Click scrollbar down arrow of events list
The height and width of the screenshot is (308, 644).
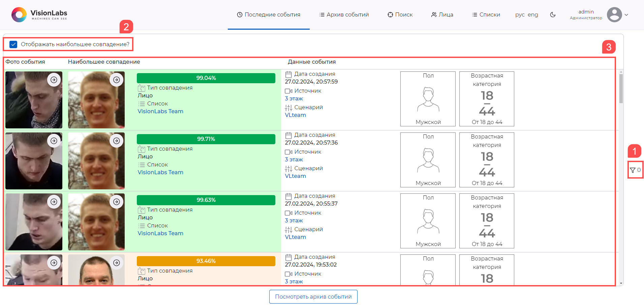[621, 284]
